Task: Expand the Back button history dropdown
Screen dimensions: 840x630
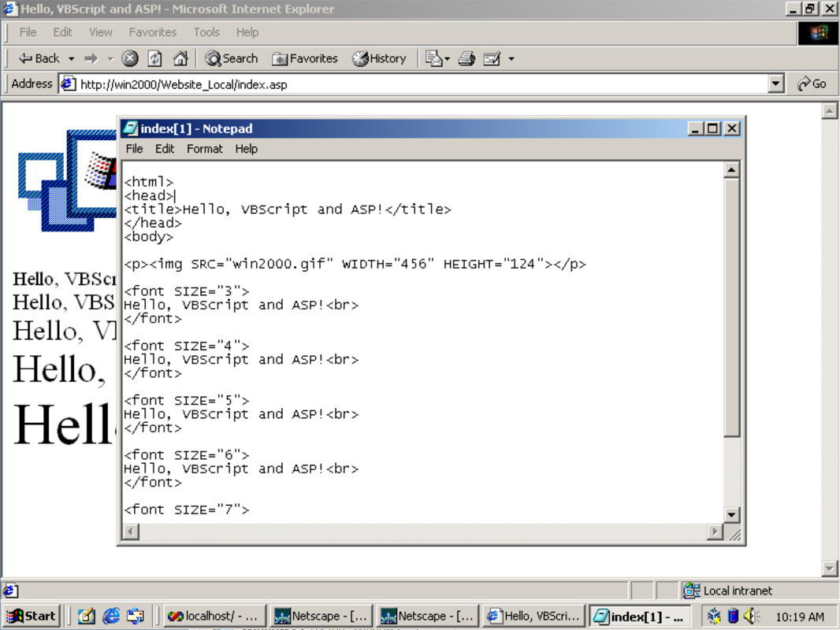Action: tap(71, 59)
